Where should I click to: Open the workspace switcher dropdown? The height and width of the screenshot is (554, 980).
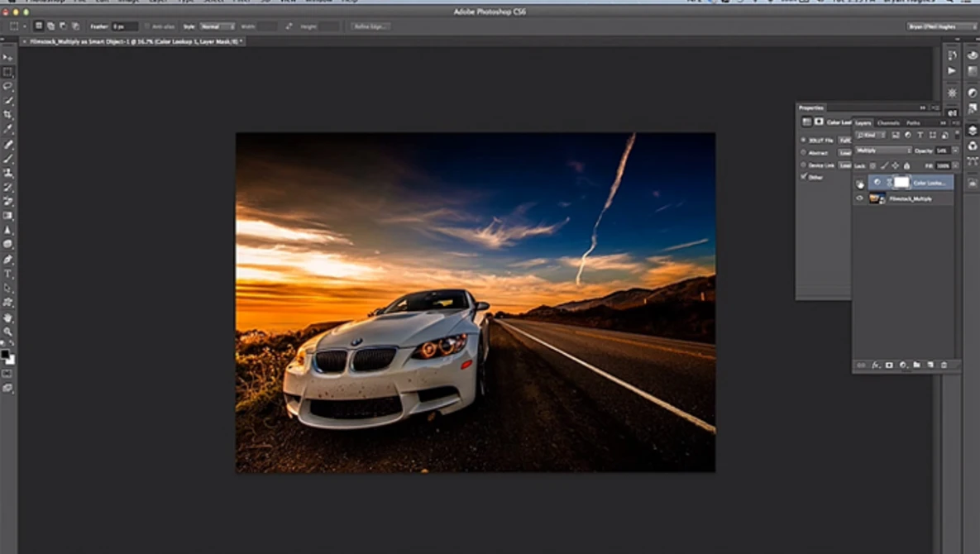pyautogui.click(x=942, y=26)
